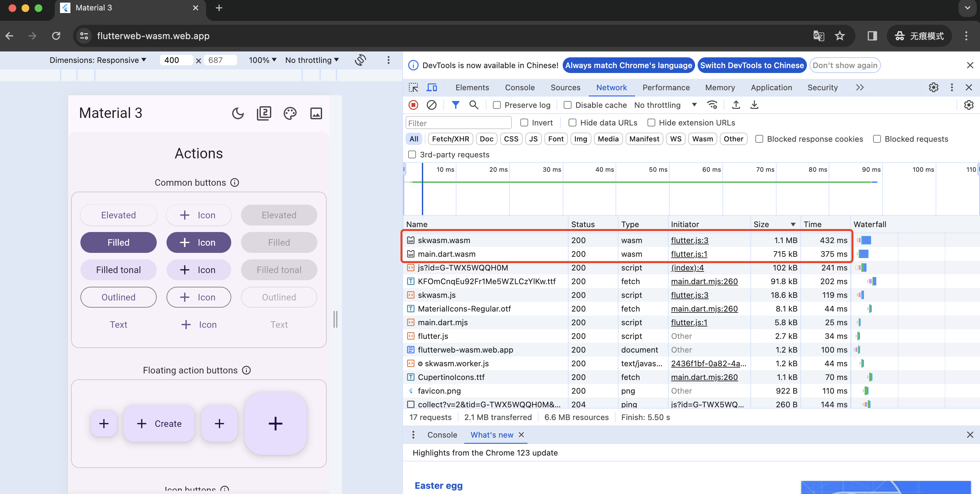This screenshot has height=494, width=980.
Task: Click the width 400 input field
Action: point(176,60)
